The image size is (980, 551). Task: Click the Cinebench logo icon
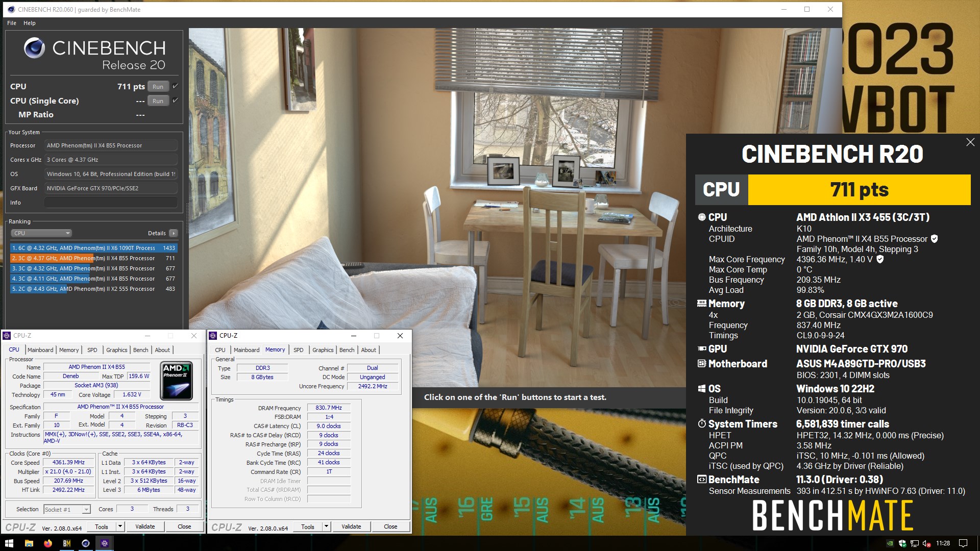(35, 48)
